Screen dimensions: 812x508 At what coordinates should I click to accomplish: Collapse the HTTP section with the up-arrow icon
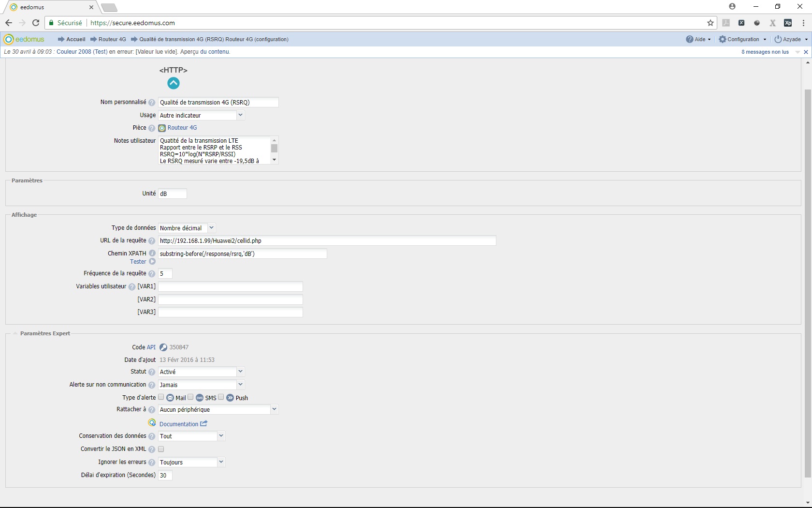[173, 83]
